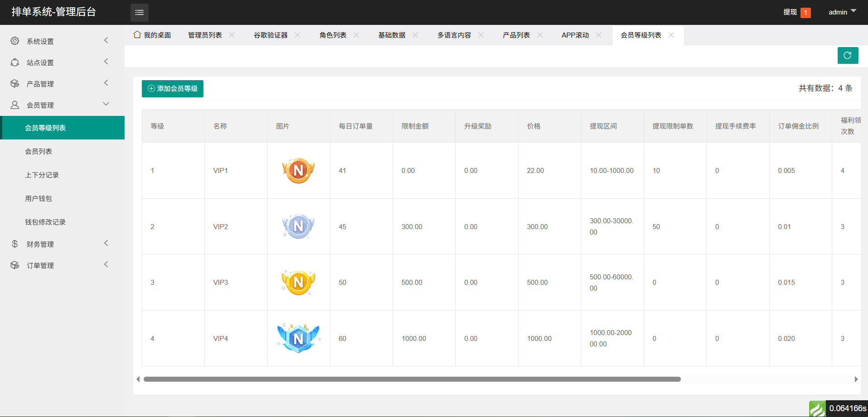Click the VIP4 blue shield badge image
Viewport: 868px width, 417px height.
point(299,338)
